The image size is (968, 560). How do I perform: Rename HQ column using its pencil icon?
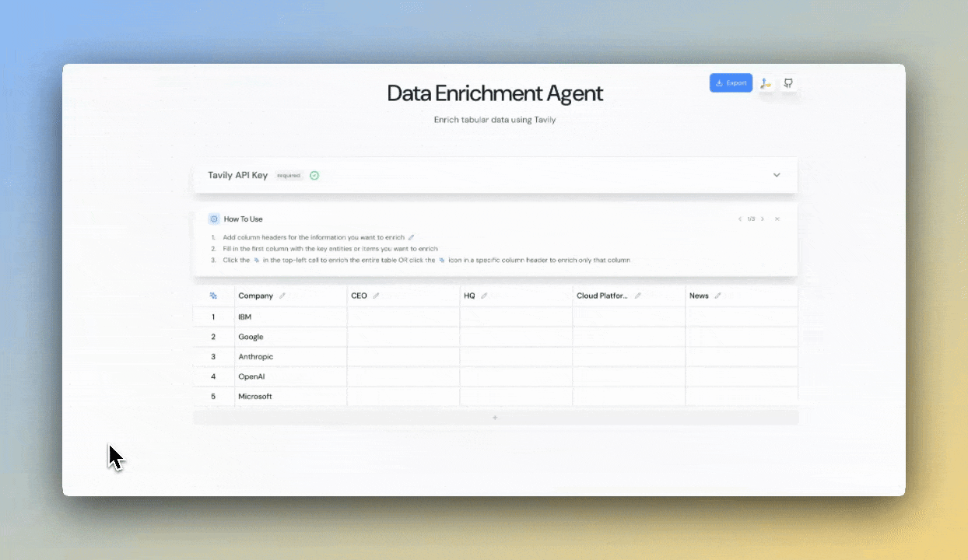pos(484,296)
